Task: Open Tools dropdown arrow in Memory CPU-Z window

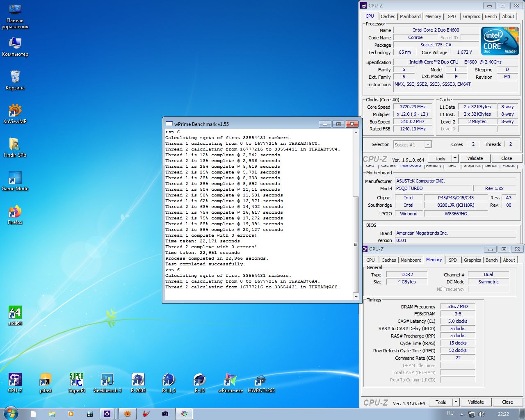Action: [x=456, y=402]
